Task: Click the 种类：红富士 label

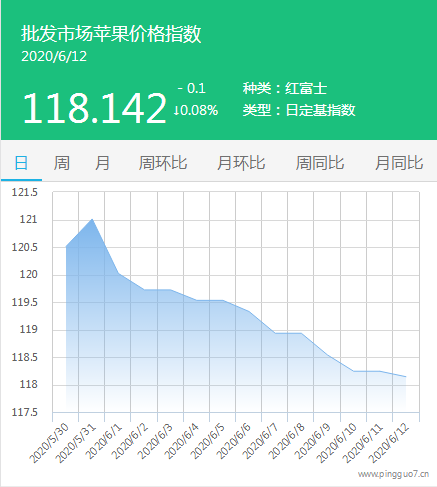Action: (285, 88)
